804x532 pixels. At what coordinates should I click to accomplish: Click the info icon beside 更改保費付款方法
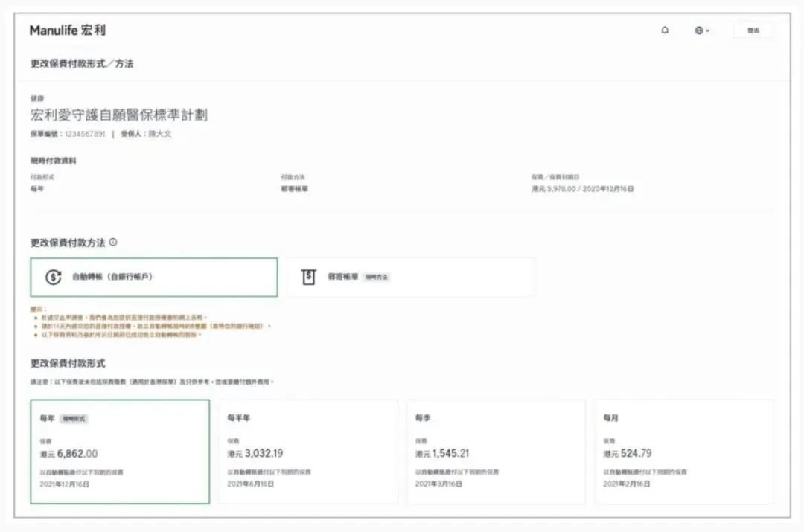coord(113,242)
